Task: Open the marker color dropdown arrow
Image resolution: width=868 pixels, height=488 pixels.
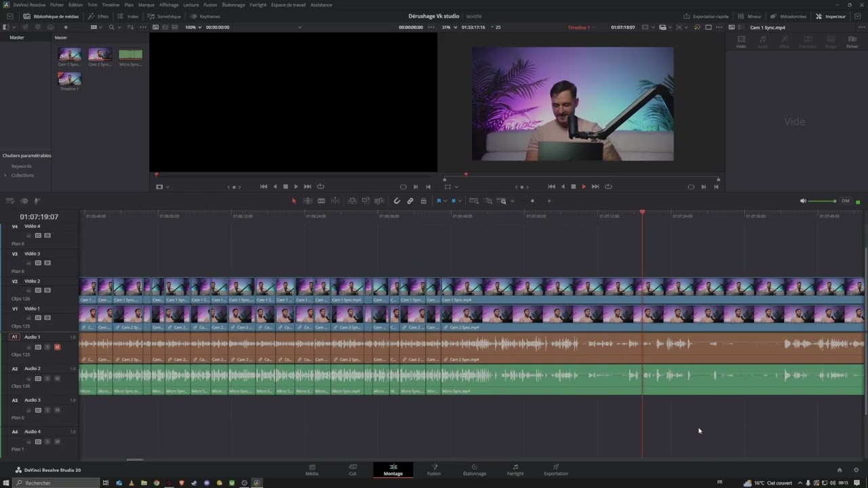Action: coord(460,201)
